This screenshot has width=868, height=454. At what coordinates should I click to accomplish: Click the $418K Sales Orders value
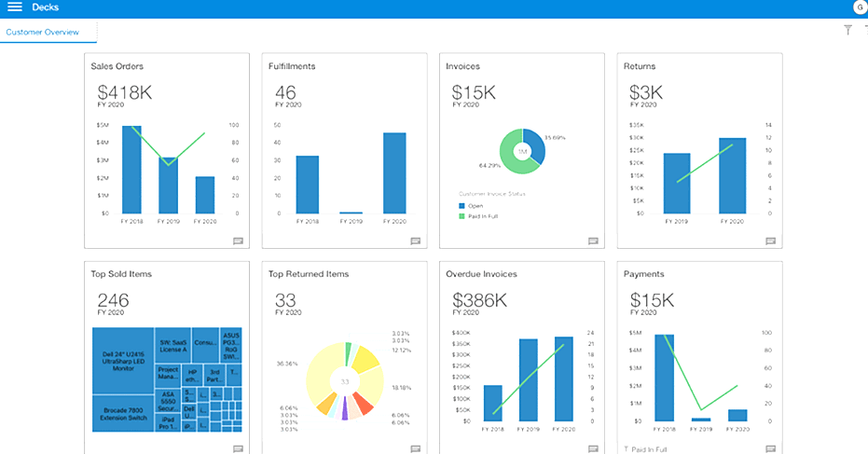pyautogui.click(x=125, y=92)
